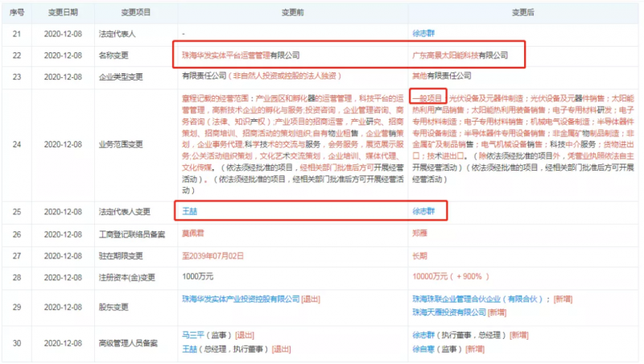Screen dimensions: 644x364
Task: Click the underlined 一般项目 text in row 24
Action: (427, 97)
